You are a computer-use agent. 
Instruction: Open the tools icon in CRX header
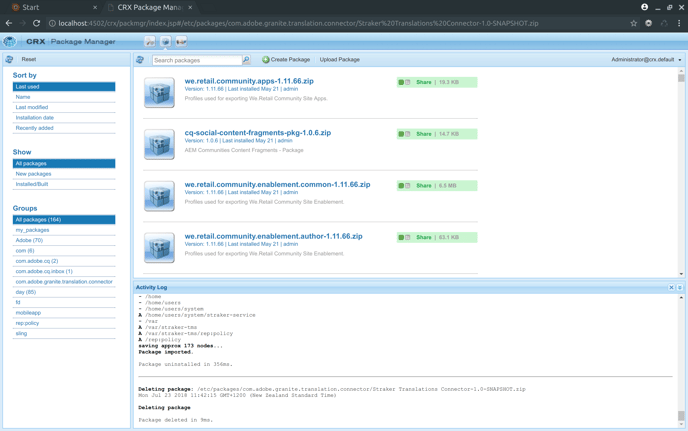[150, 41]
